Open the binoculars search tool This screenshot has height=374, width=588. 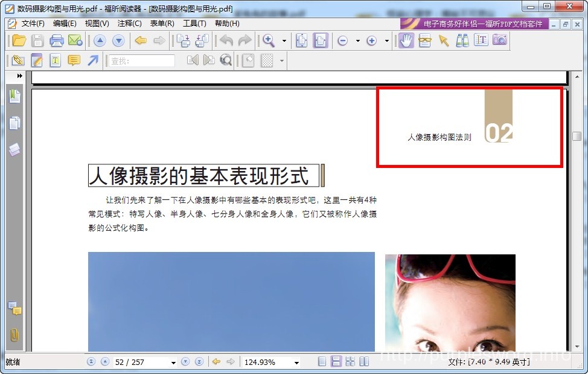(x=462, y=40)
